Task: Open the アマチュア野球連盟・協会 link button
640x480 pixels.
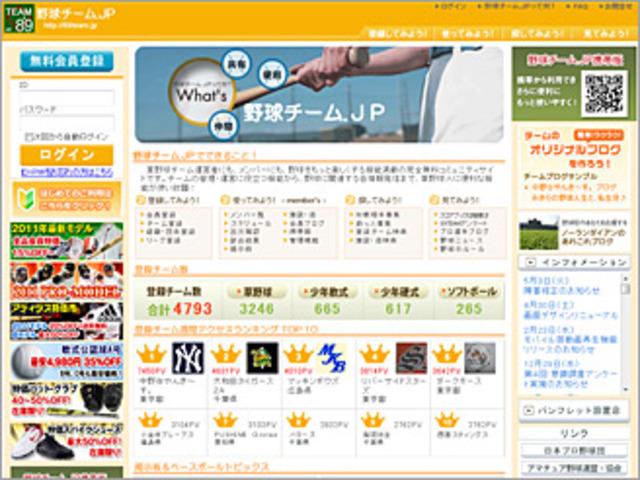Action: (574, 467)
